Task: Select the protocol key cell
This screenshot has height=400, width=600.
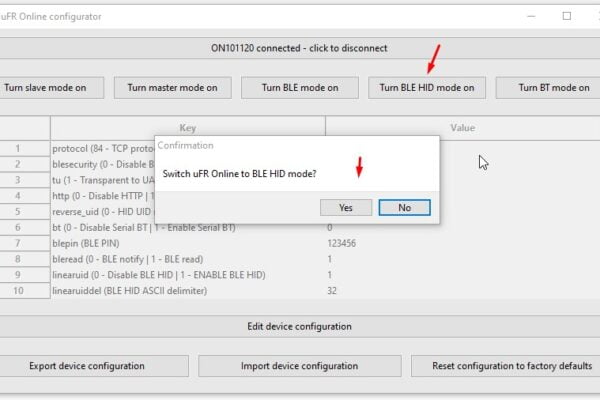Action: coord(103,149)
